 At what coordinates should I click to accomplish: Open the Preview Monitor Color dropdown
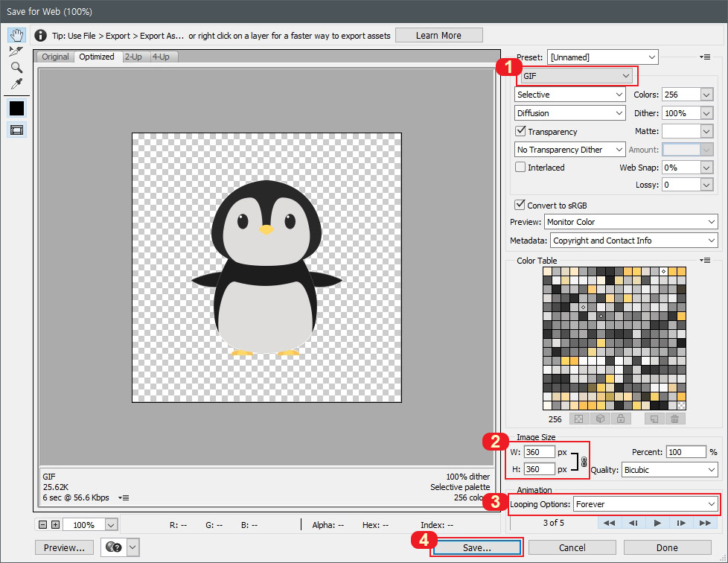click(631, 222)
